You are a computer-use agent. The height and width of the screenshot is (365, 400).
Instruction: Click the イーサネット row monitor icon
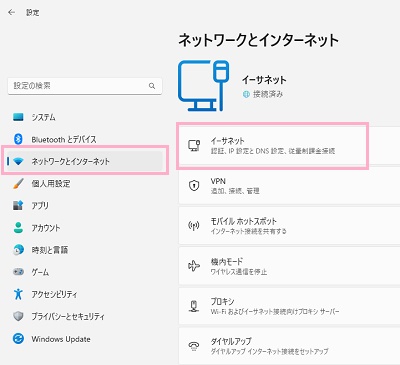[x=194, y=146]
